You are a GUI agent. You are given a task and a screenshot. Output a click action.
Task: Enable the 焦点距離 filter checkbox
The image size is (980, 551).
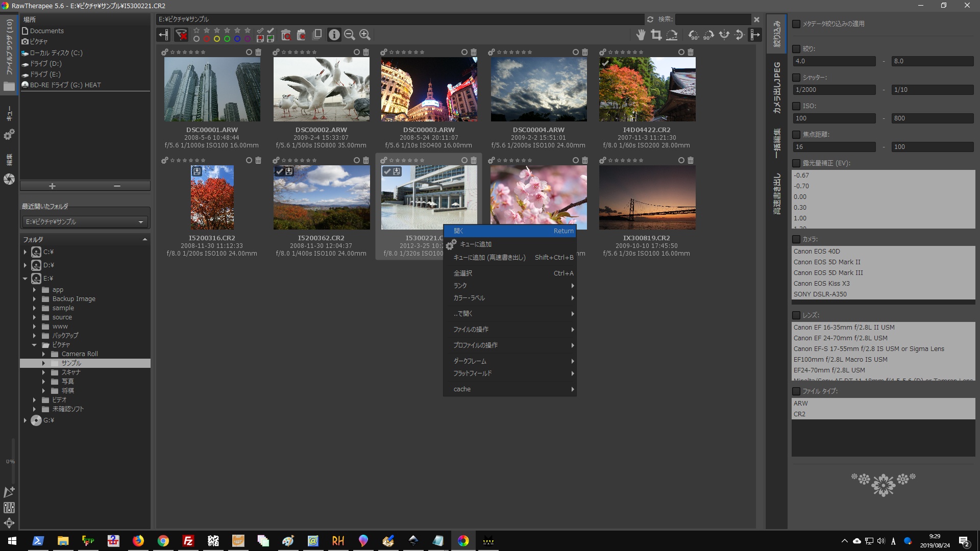pos(796,135)
